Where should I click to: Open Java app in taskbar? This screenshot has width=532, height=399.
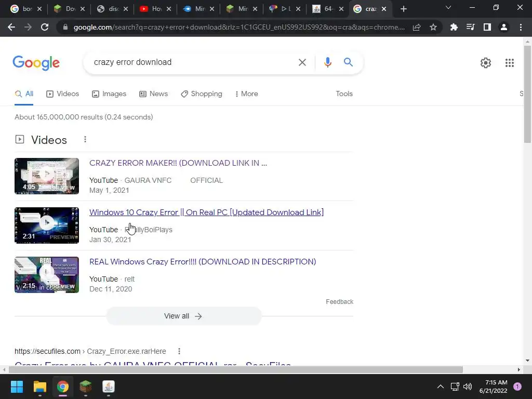[x=109, y=387]
